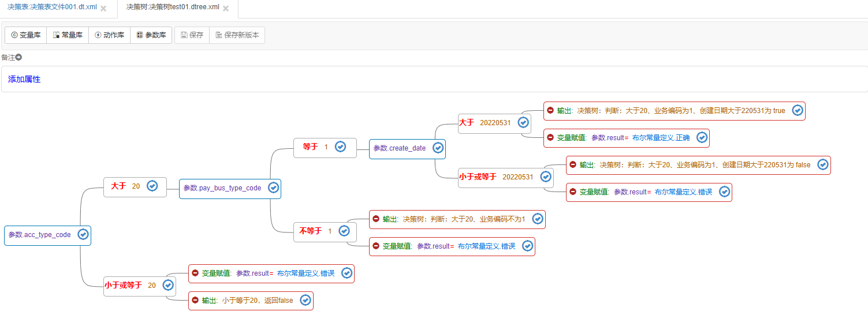The height and width of the screenshot is (315, 868).
Task: Switch to 决策表文件001.dt.xml tab
Action: [52, 7]
